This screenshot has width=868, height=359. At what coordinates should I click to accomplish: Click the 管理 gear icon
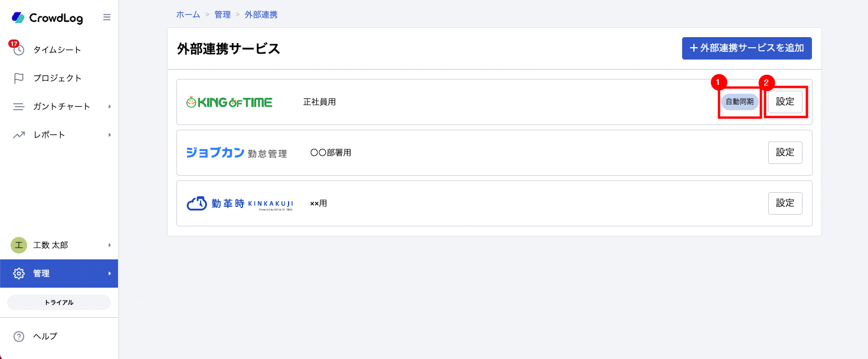(19, 274)
